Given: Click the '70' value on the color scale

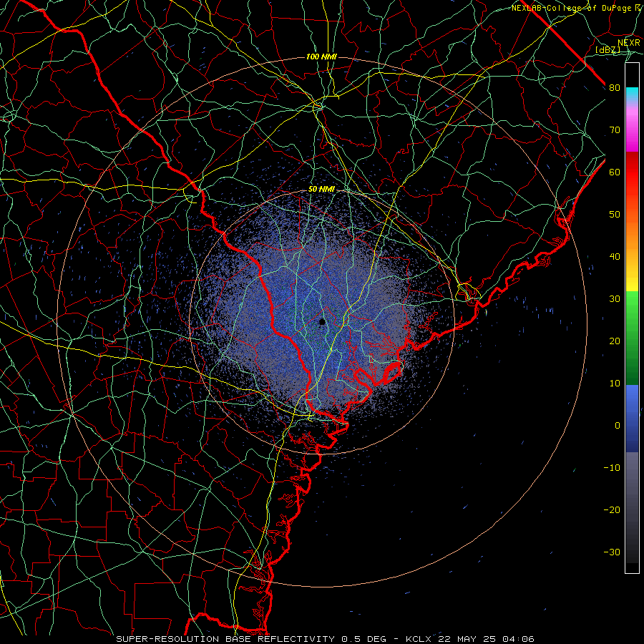Looking at the screenshot, I should coord(615,130).
